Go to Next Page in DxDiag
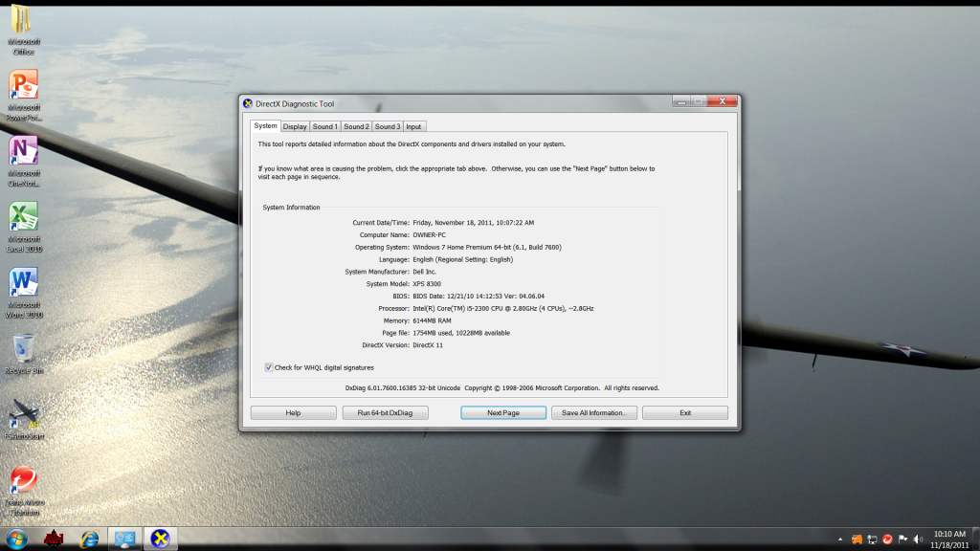This screenshot has width=980, height=551. coord(503,413)
